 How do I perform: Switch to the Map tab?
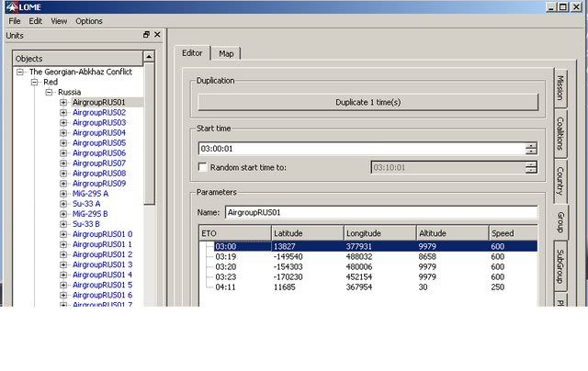pos(226,53)
